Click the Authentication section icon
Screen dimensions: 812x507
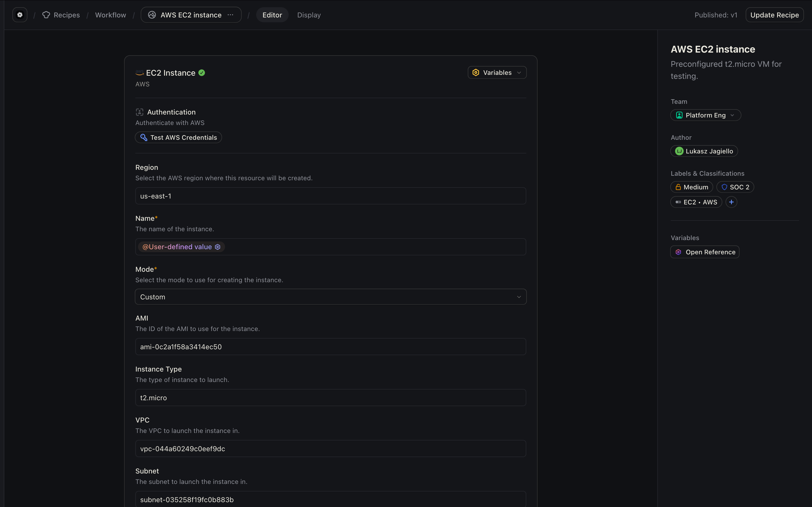click(x=140, y=112)
